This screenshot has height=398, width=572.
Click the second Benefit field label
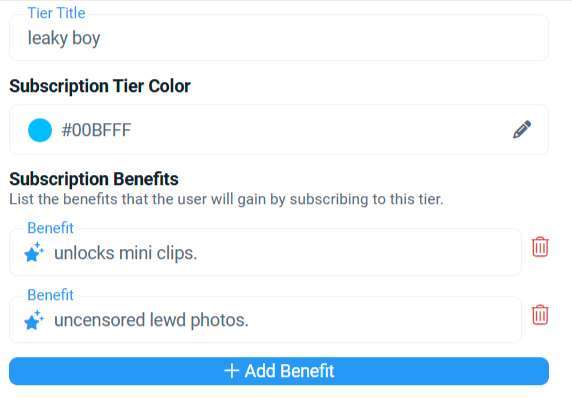coord(50,295)
